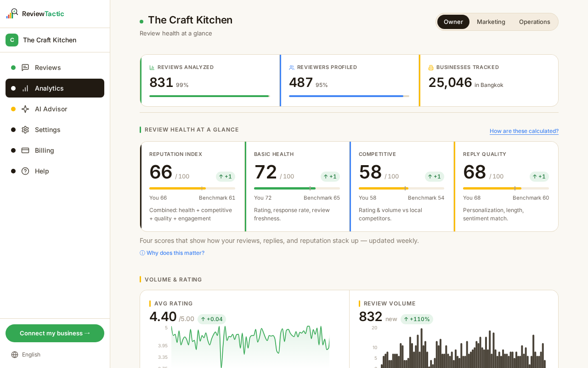This screenshot has width=588, height=368.
Task: Open the Help section
Action: 55,171
